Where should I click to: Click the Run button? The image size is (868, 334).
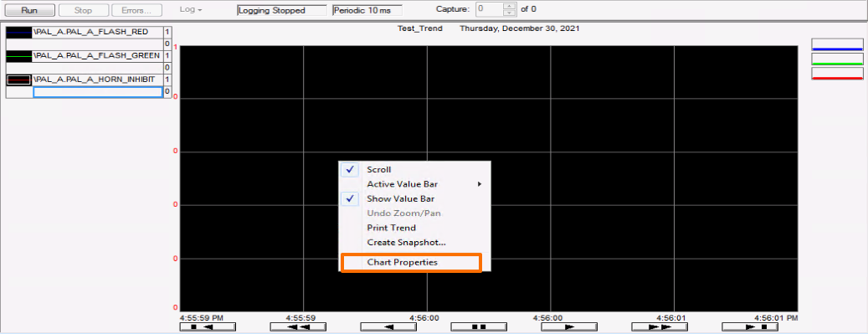[x=30, y=10]
